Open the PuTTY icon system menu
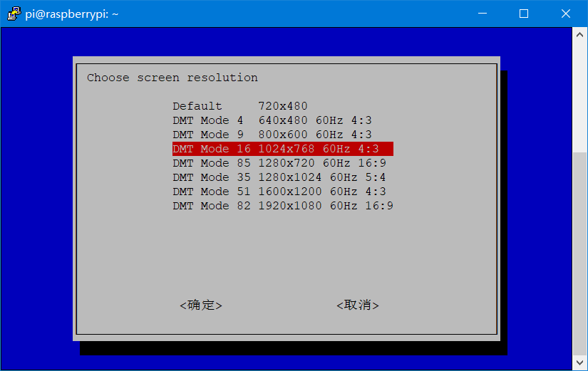588x371 pixels. point(14,14)
